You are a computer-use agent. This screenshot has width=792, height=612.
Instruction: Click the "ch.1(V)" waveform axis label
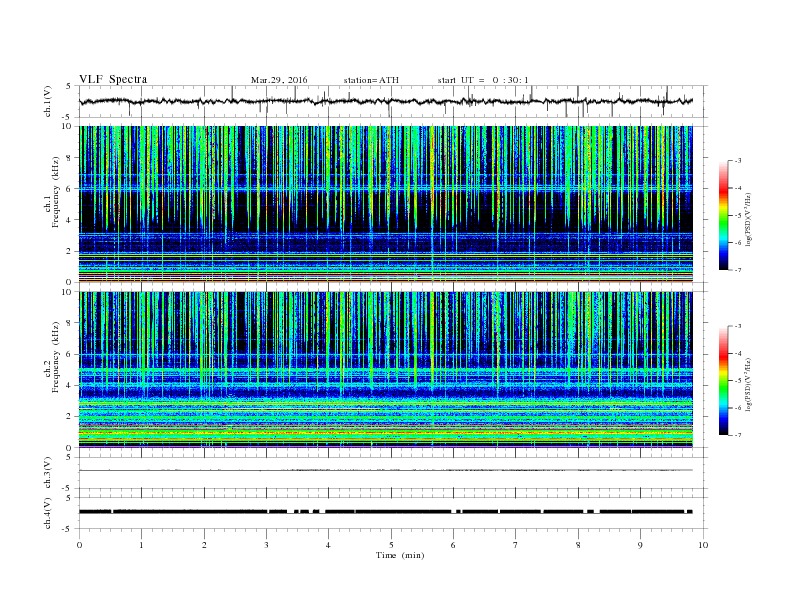coord(48,101)
